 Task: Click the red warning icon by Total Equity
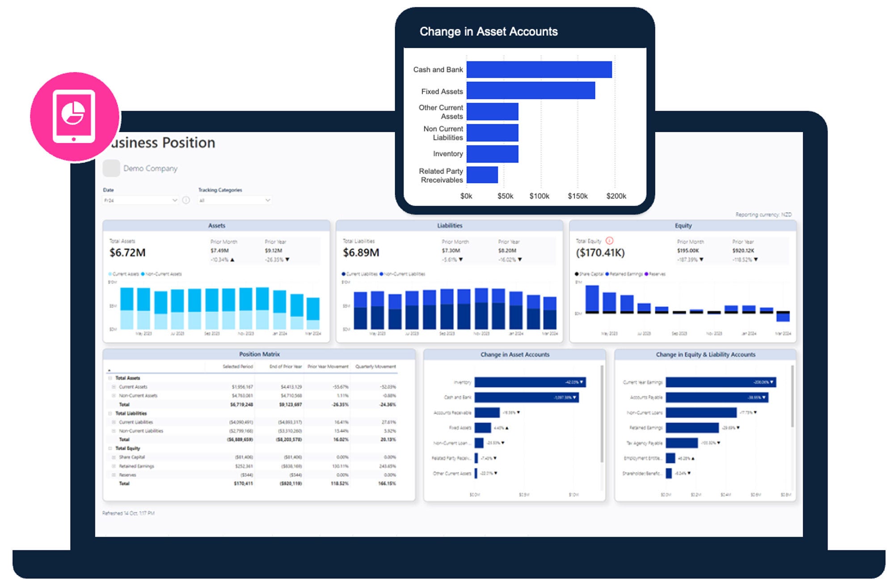click(609, 240)
